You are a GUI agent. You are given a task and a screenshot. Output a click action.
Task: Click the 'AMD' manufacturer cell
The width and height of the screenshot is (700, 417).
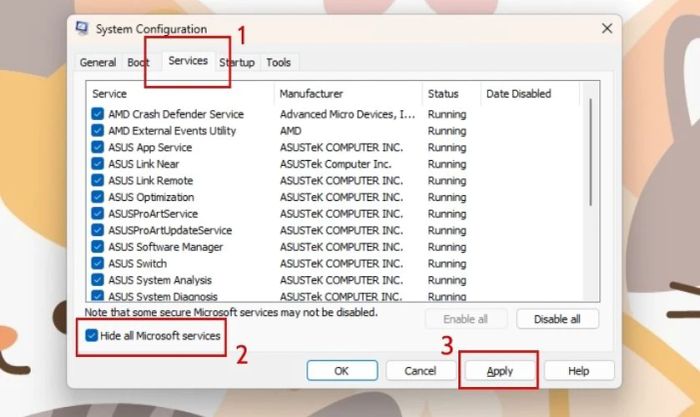[291, 131]
